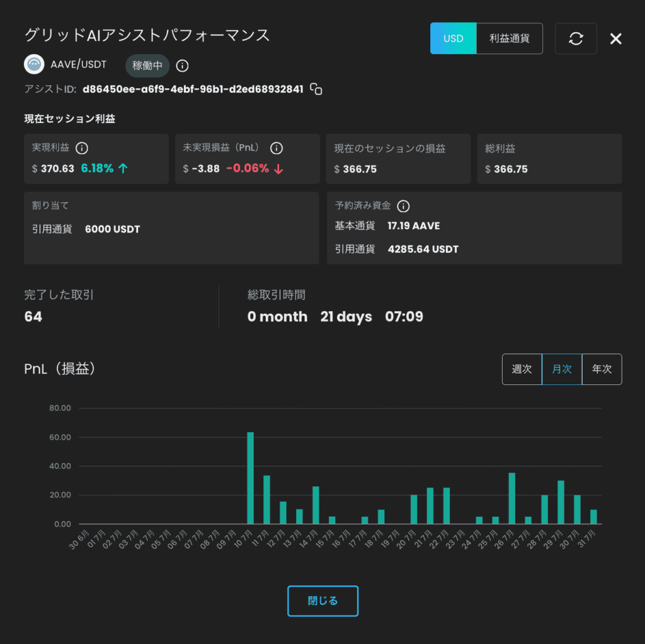Click the 07:09 time value

pyautogui.click(x=404, y=316)
